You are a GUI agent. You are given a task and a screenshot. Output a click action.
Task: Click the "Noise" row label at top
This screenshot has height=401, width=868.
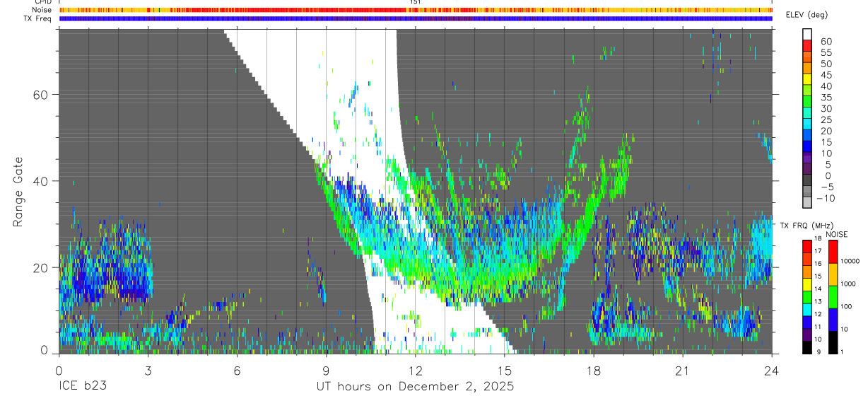[x=42, y=10]
